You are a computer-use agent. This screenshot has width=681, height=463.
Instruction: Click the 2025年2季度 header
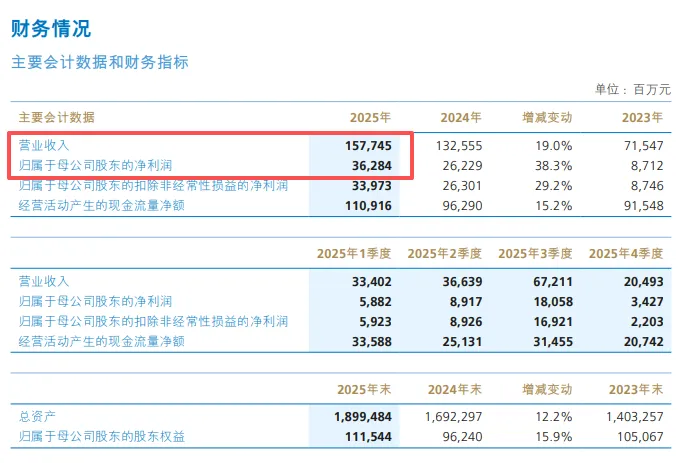[x=445, y=254]
